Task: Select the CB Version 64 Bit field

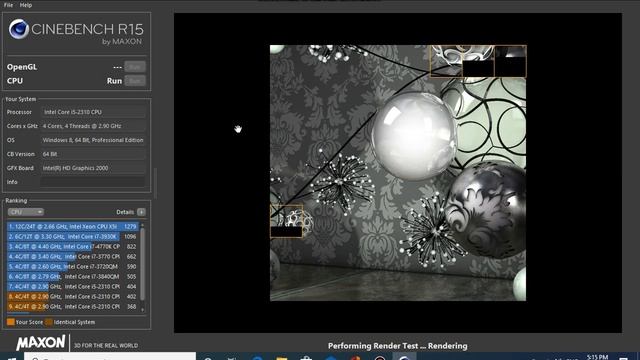Action: point(93,154)
